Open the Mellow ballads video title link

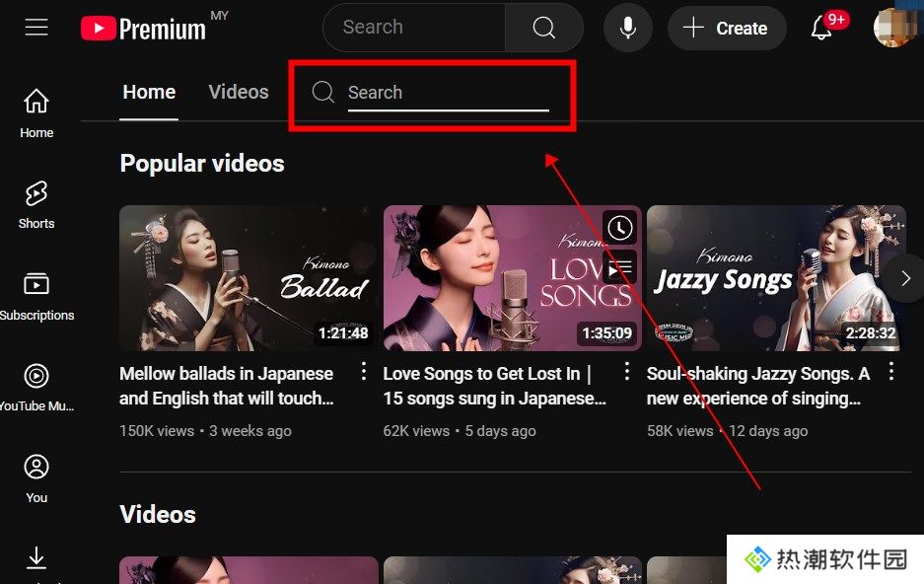click(225, 386)
